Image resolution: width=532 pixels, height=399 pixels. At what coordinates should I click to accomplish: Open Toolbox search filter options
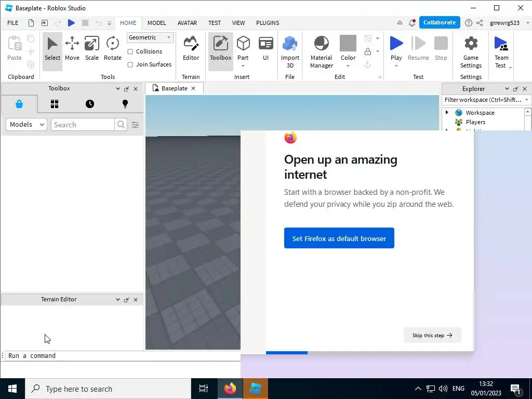135,125
